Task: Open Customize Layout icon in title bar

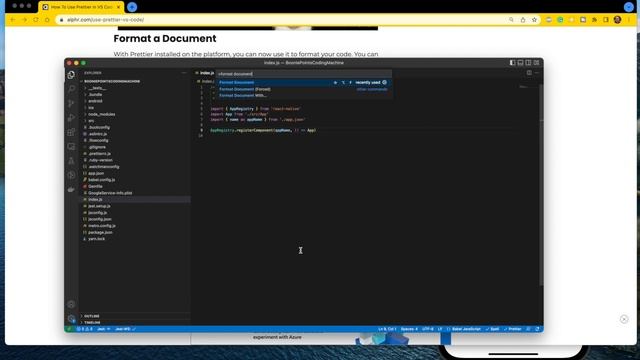Action: pyautogui.click(x=536, y=62)
